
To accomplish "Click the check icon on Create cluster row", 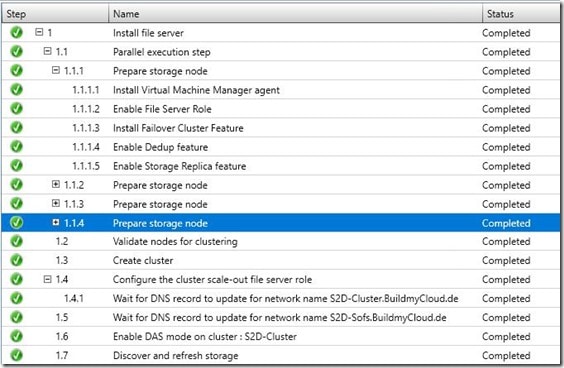I will pos(16,260).
